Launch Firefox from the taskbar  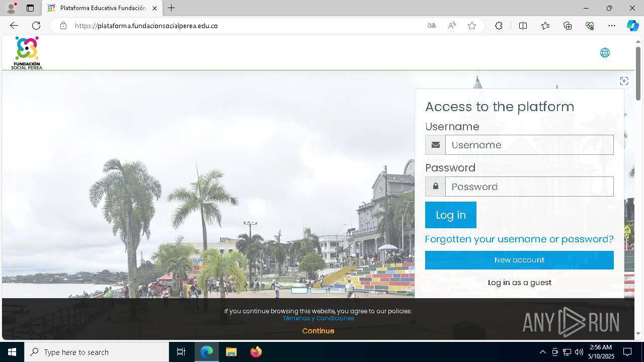pos(256,352)
